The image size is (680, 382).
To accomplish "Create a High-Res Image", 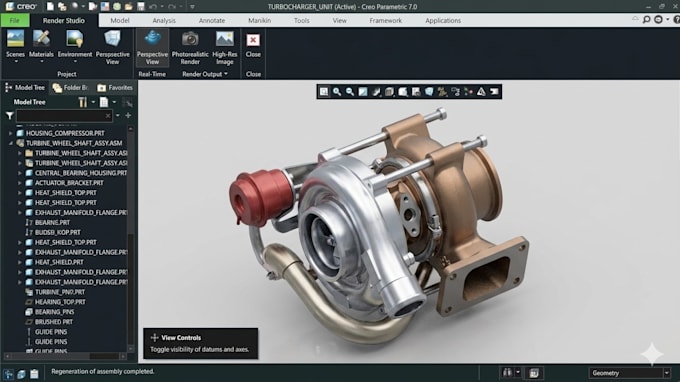I will click(x=225, y=47).
